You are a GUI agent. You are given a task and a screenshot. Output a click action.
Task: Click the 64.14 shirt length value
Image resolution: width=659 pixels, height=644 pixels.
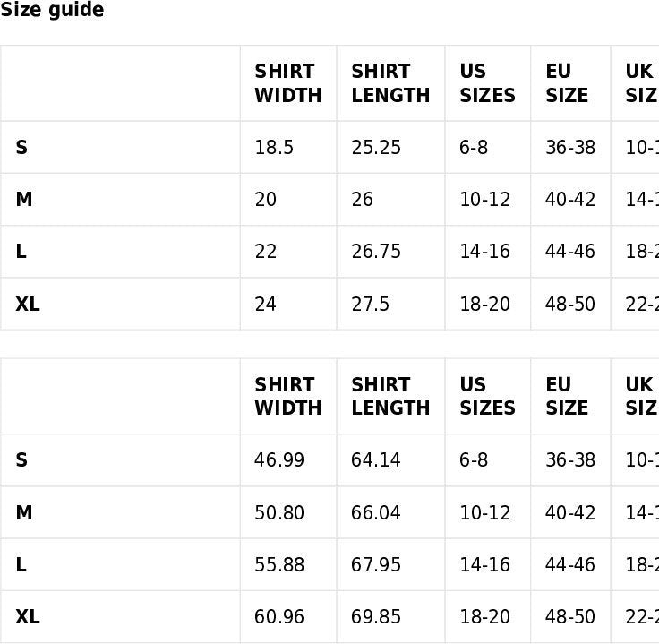376,460
